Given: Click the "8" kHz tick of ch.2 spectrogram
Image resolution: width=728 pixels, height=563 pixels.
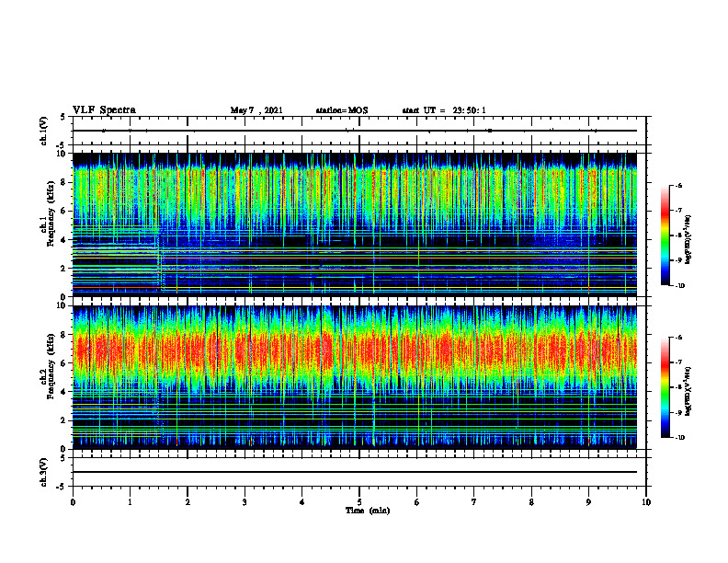Looking at the screenshot, I should (x=64, y=335).
